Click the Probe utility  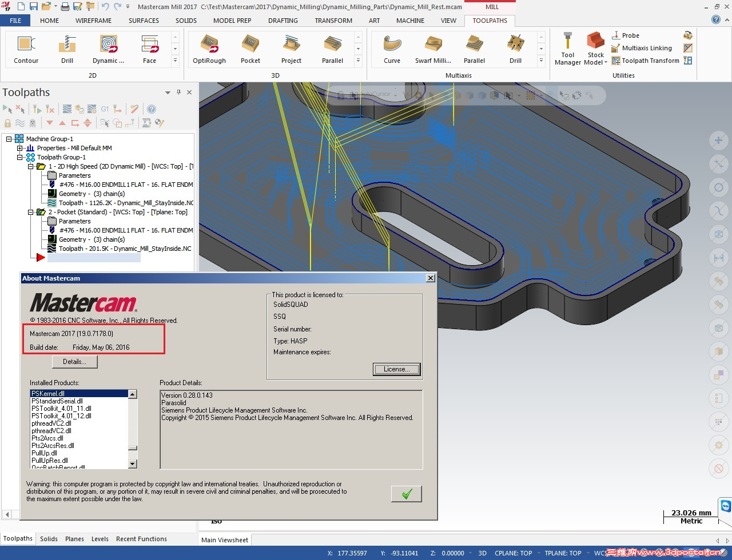coord(626,35)
